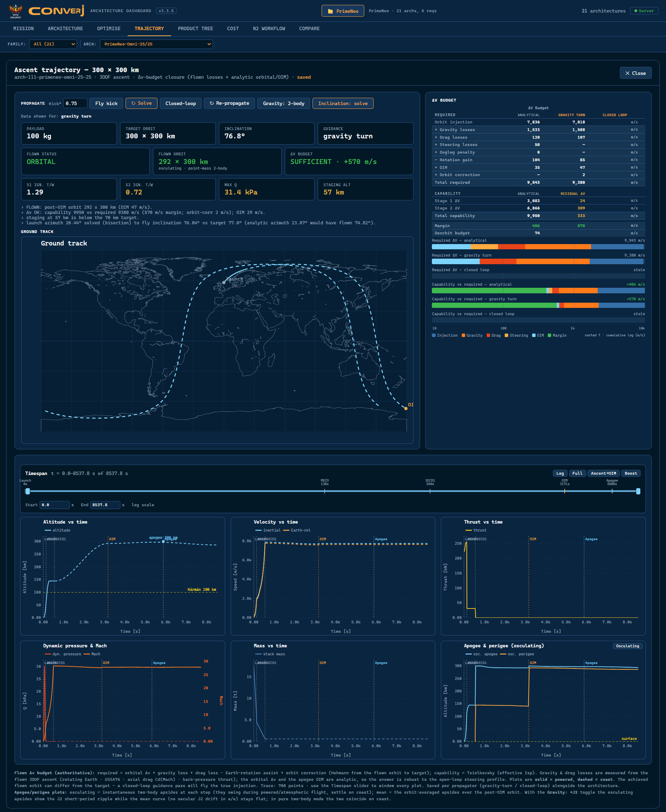The width and height of the screenshot is (666, 812).
Task: Click the end handle of Timespan slider
Action: click(x=638, y=491)
